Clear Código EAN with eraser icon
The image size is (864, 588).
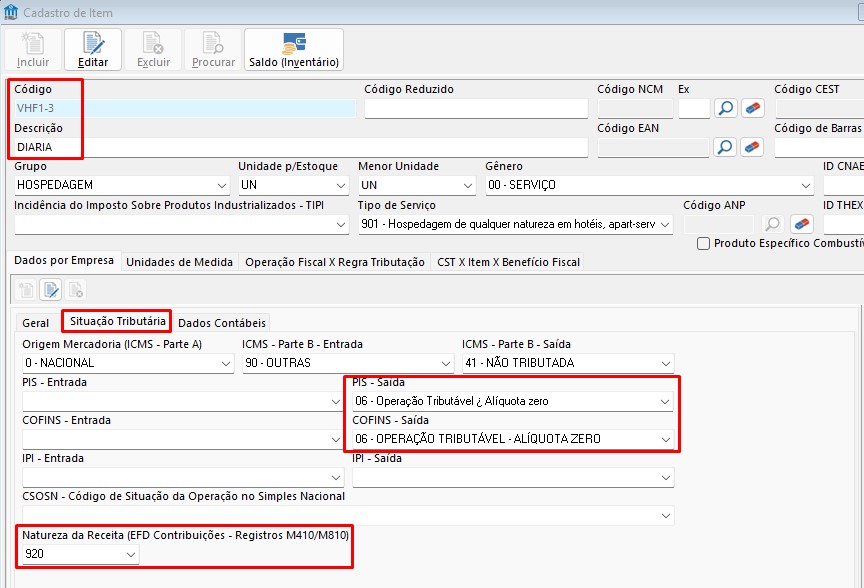click(x=752, y=147)
